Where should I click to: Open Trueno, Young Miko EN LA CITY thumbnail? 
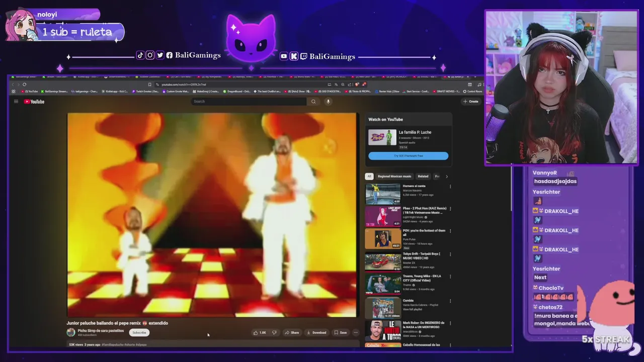point(383,284)
